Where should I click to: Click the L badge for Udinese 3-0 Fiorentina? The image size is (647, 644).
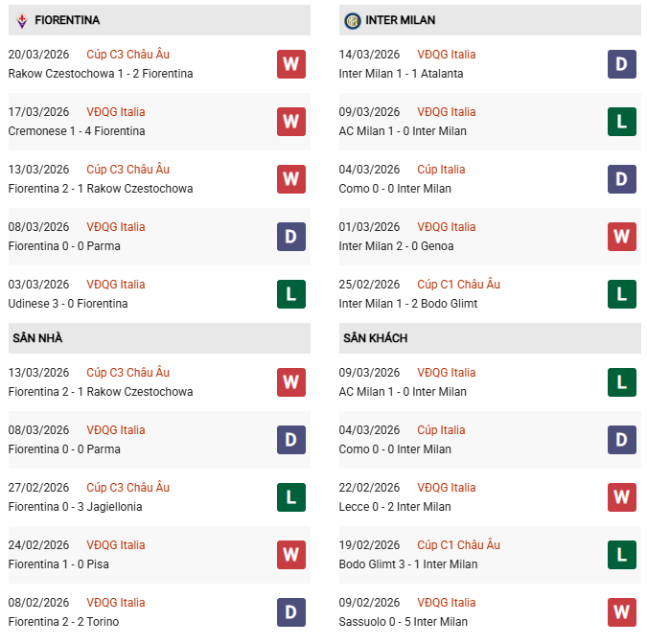[x=291, y=294]
